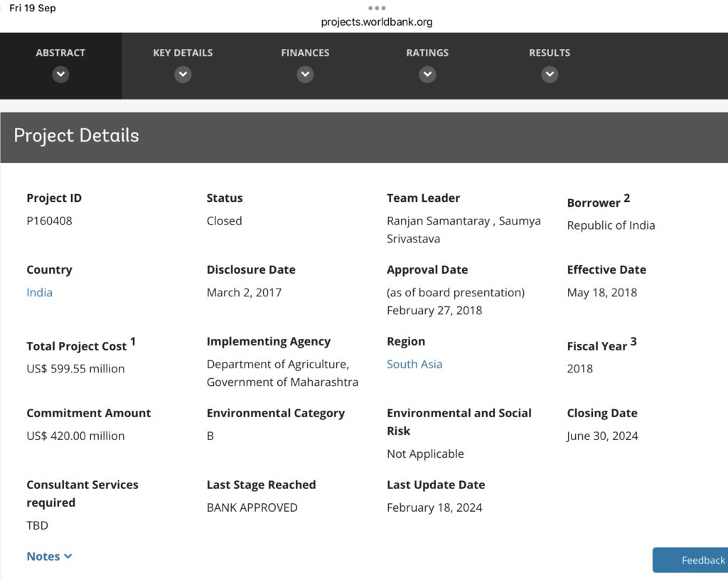Open the KEY DETAILS tab label

click(x=183, y=53)
